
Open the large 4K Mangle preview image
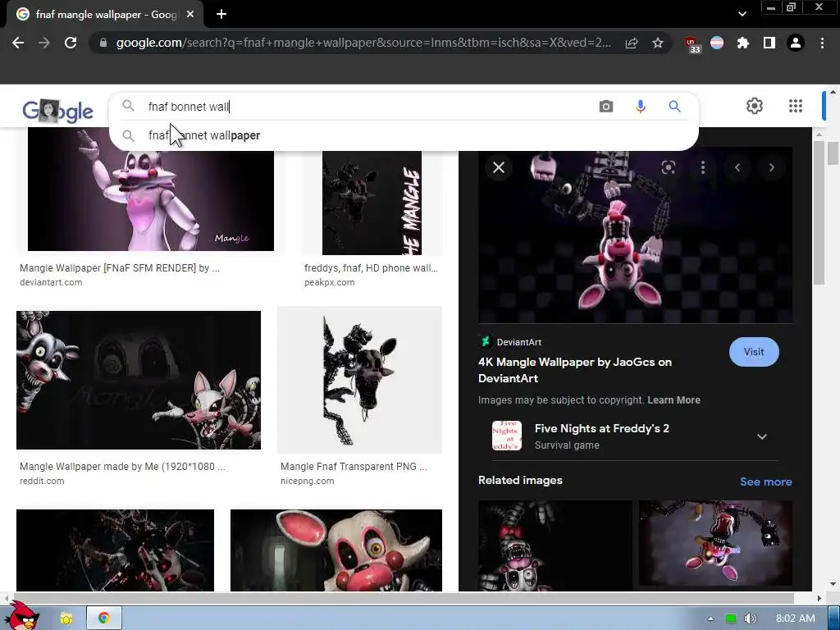coord(636,235)
